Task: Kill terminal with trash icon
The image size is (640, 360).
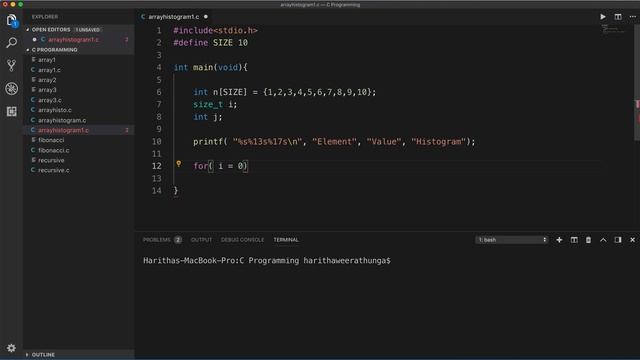Action: point(589,240)
